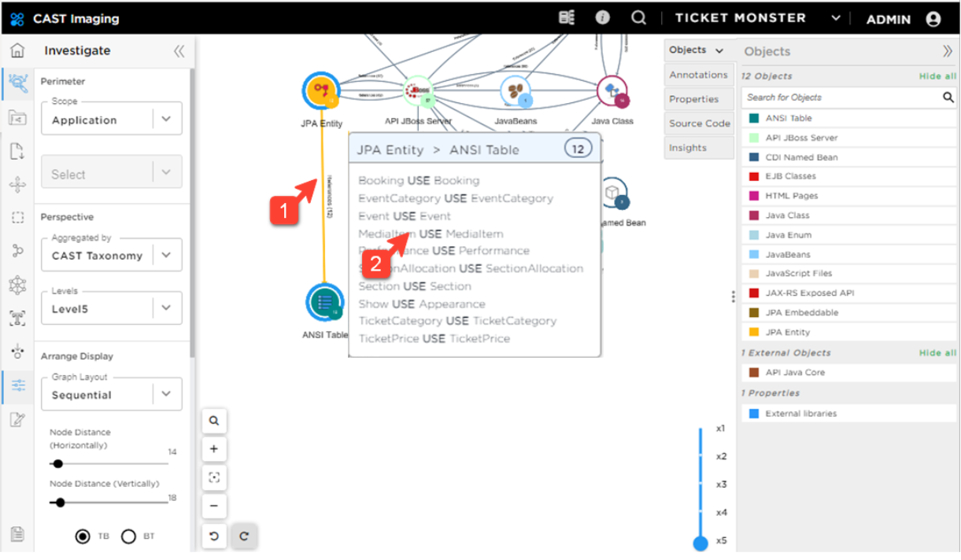Select the TB layout radio button
The image size is (961, 560).
coord(82,536)
